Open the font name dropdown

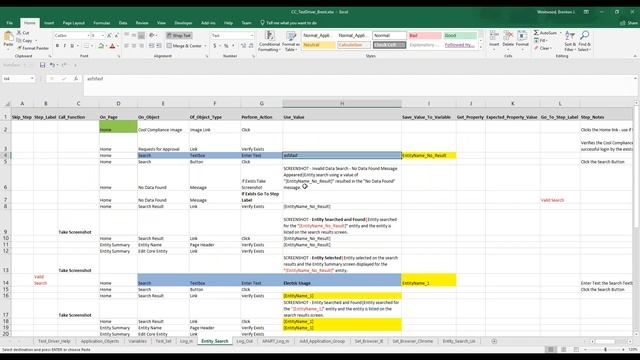point(88,36)
